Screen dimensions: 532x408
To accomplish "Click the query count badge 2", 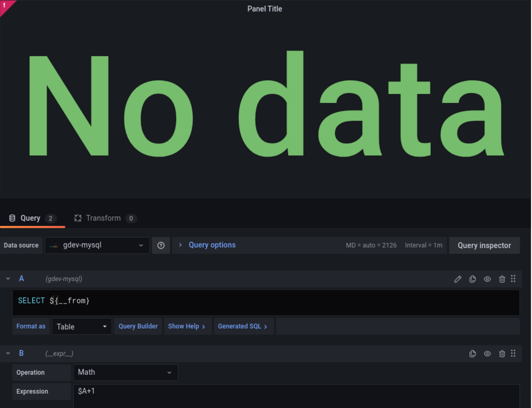I will pyautogui.click(x=50, y=218).
